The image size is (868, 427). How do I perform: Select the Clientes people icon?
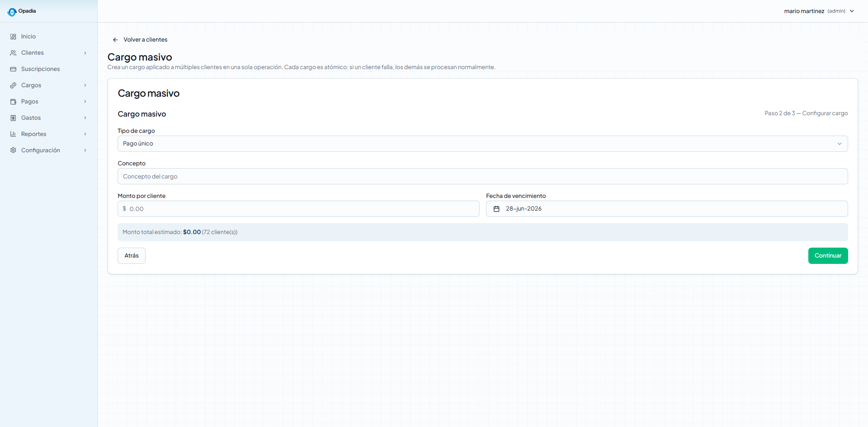coord(13,53)
